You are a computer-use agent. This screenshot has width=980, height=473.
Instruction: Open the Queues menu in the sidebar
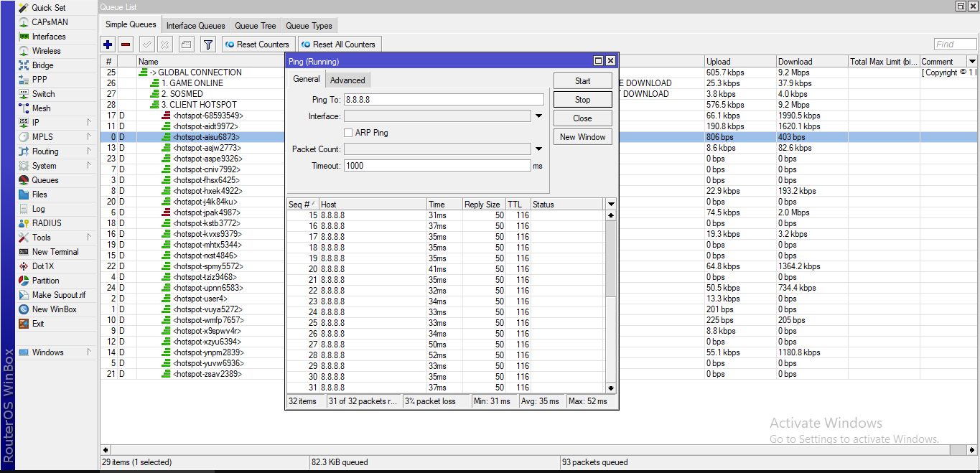click(x=45, y=180)
